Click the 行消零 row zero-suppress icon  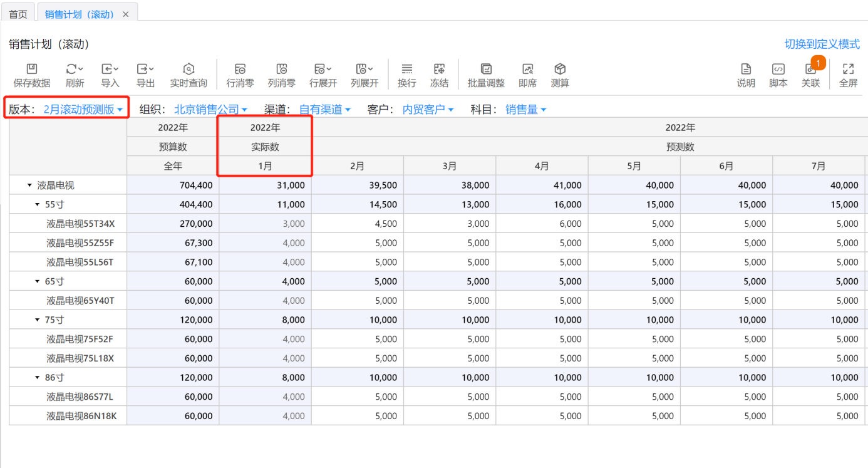click(x=240, y=70)
